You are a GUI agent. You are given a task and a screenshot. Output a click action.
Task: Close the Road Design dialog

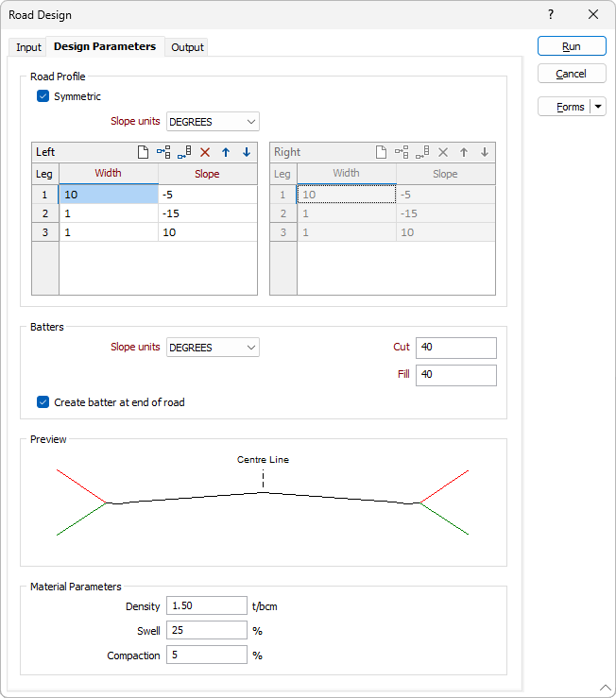pyautogui.click(x=593, y=15)
